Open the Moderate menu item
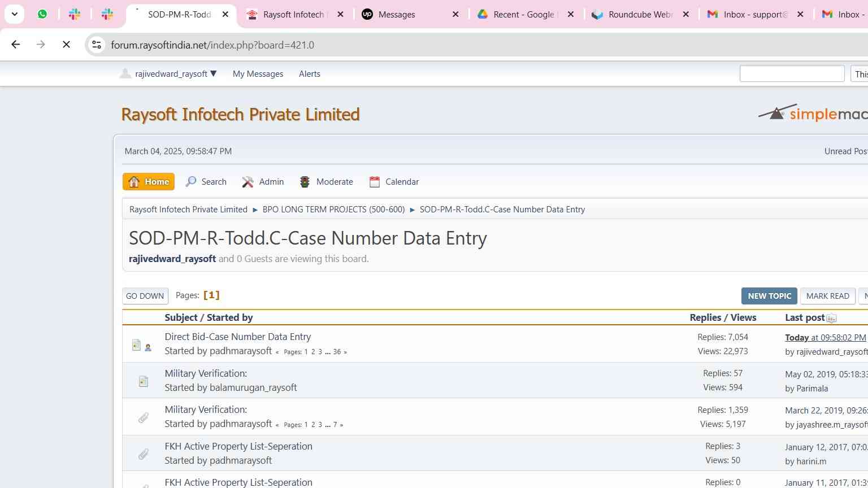The image size is (868, 488). (327, 181)
